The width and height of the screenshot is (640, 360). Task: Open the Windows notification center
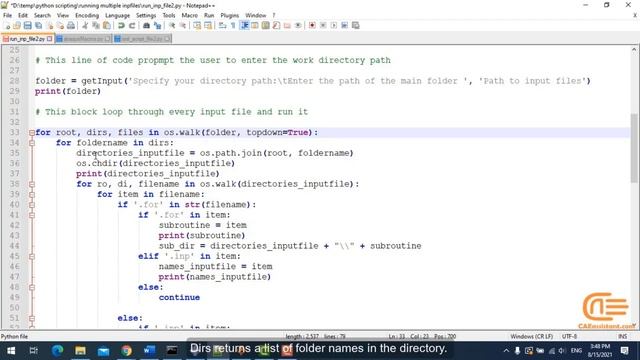tap(624, 351)
